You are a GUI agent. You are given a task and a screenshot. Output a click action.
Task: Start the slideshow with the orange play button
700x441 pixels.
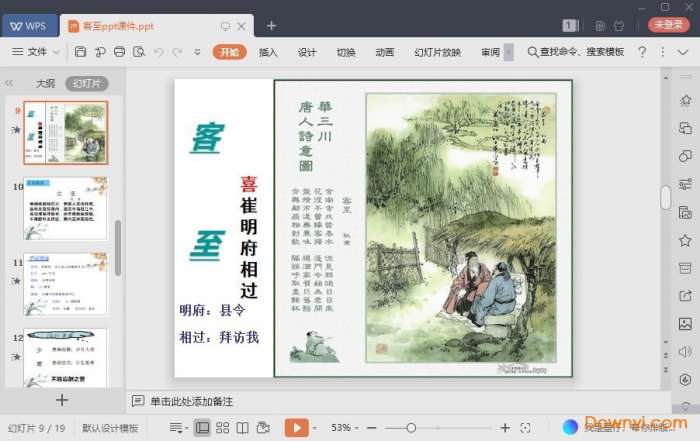pyautogui.click(x=296, y=428)
